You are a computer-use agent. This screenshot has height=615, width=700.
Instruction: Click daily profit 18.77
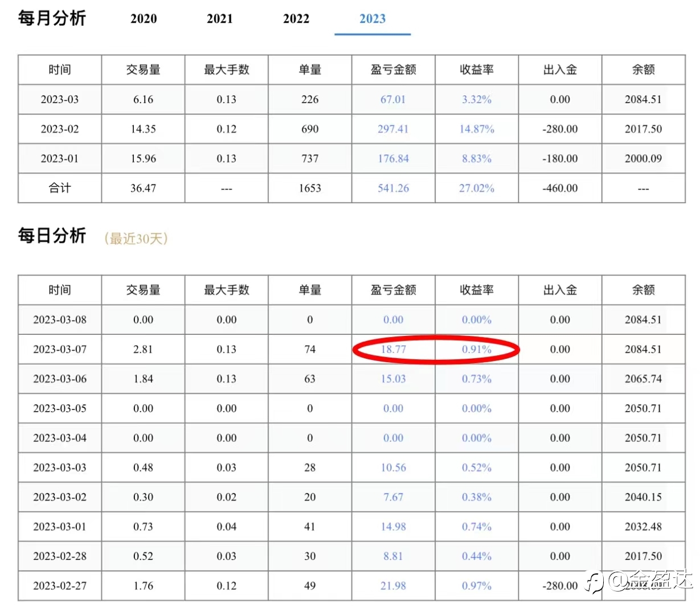[393, 350]
